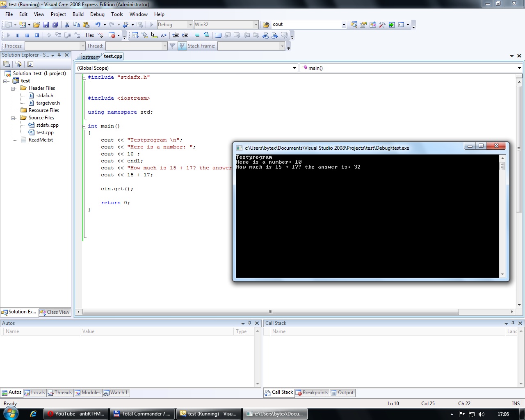The width and height of the screenshot is (525, 420).
Task: Collapse the Source Files tree node
Action: click(x=13, y=118)
